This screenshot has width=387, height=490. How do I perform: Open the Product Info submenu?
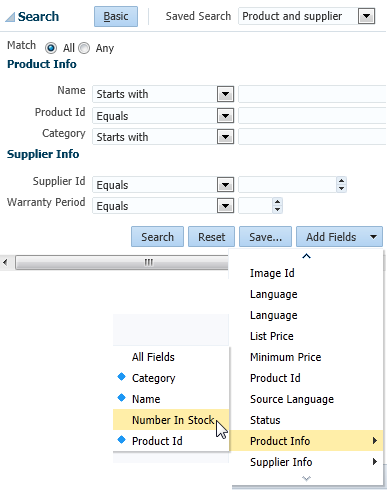(x=307, y=441)
